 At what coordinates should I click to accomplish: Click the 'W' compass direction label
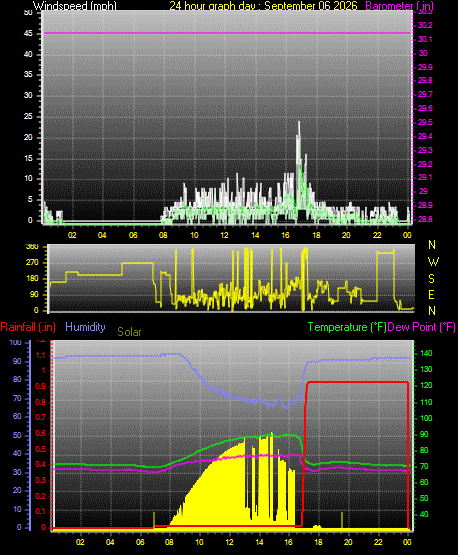pyautogui.click(x=433, y=262)
